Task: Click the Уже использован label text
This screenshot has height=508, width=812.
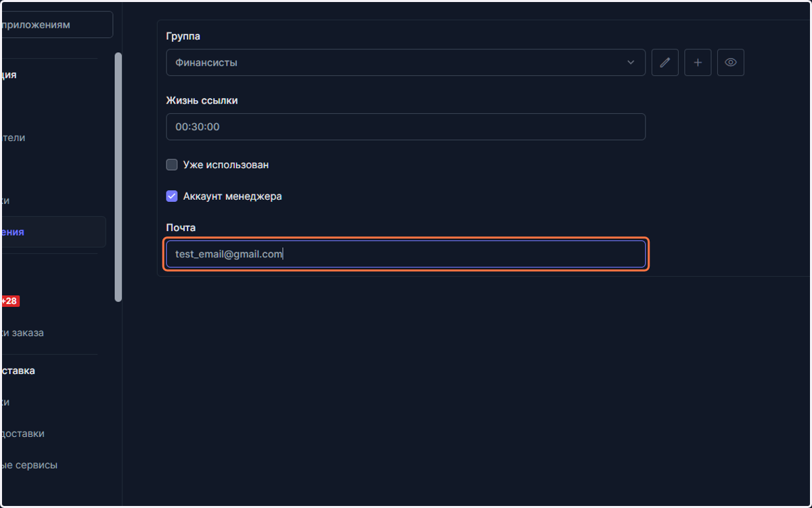Action: (226, 165)
